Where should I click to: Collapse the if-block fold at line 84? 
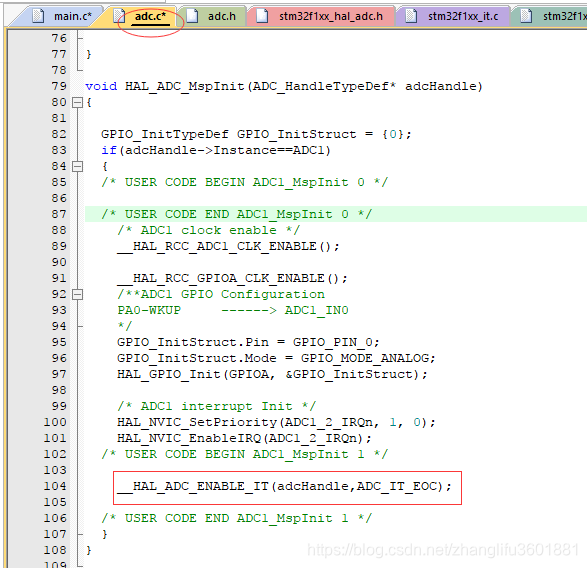[77, 166]
